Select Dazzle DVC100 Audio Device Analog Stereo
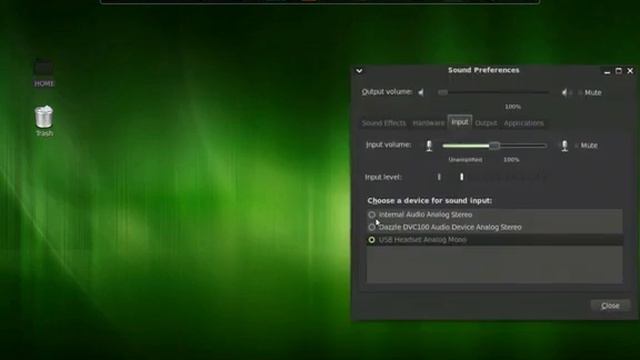 tap(494, 227)
